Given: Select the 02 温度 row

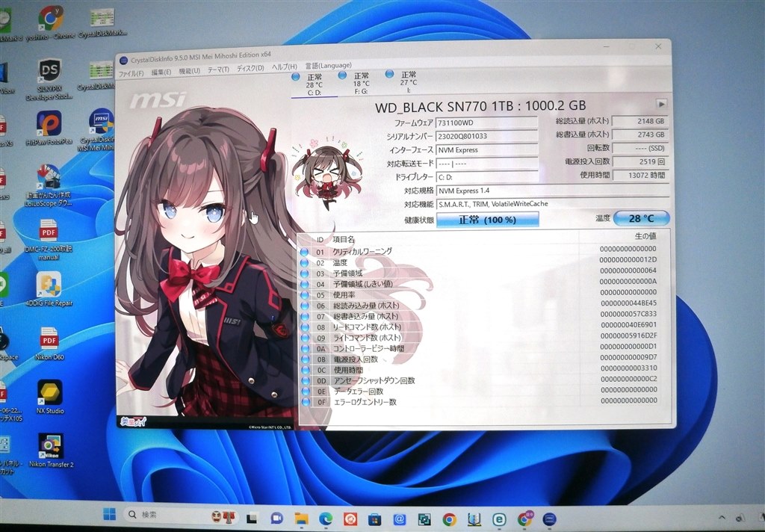Looking at the screenshot, I should click(x=483, y=262).
